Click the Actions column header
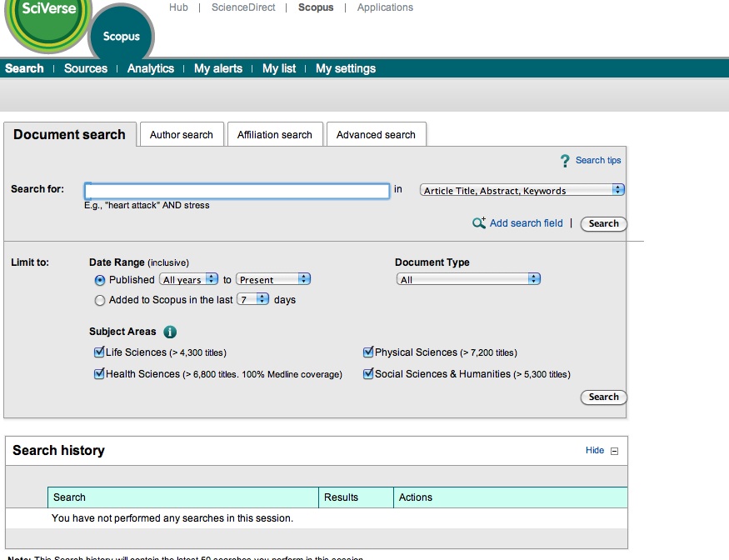 tap(511, 497)
